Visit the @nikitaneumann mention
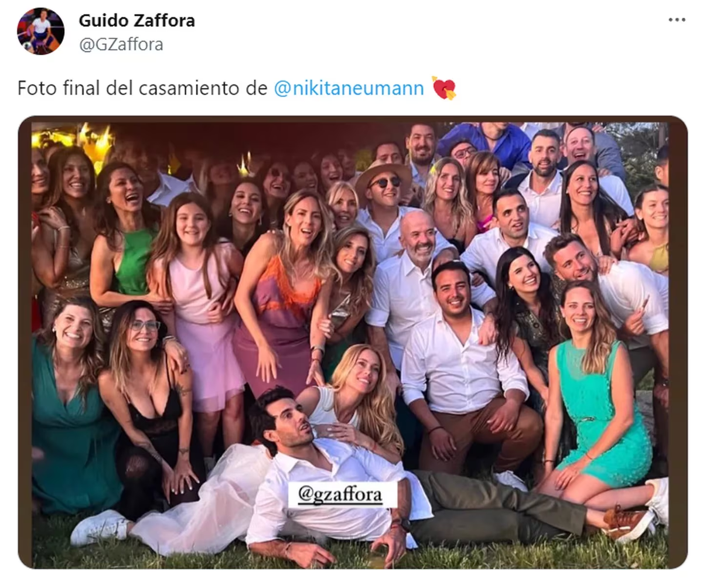 (x=349, y=88)
